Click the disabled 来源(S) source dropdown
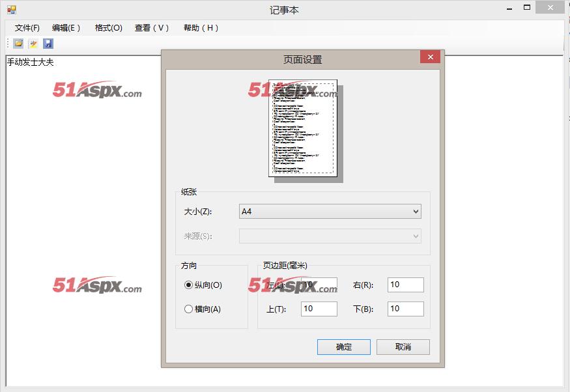This screenshot has width=570, height=392. pos(330,236)
